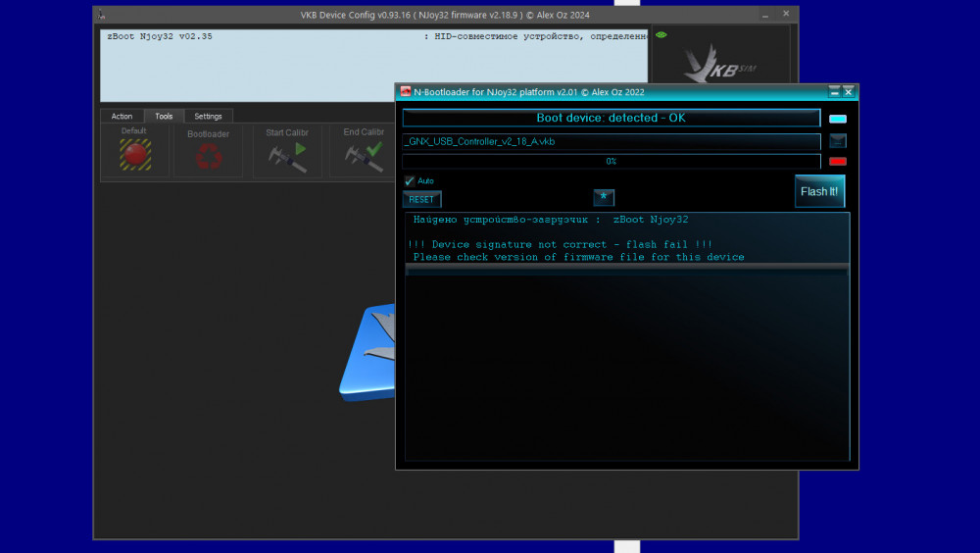Click the browse firmware file icon button
The height and width of the screenshot is (553, 980).
(x=838, y=141)
